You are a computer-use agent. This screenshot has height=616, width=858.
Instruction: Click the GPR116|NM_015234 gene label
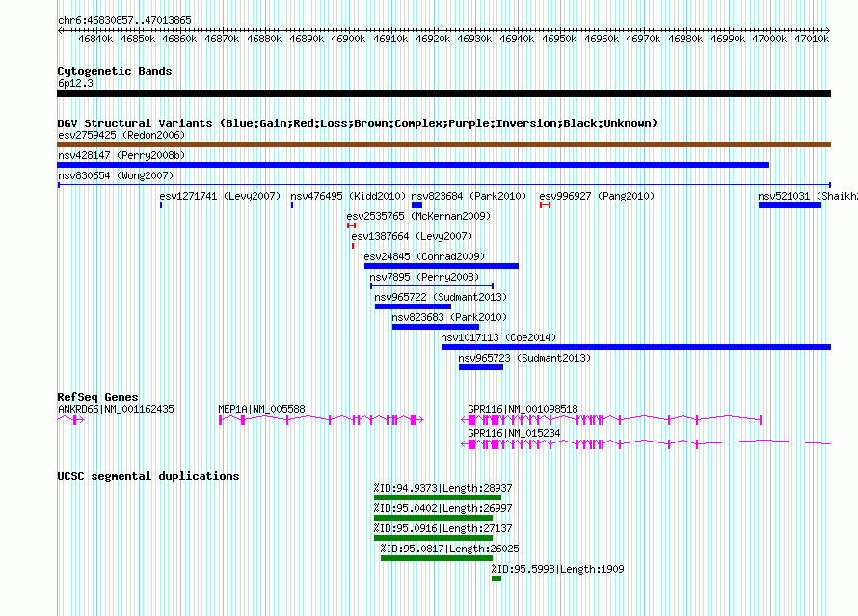click(x=515, y=433)
